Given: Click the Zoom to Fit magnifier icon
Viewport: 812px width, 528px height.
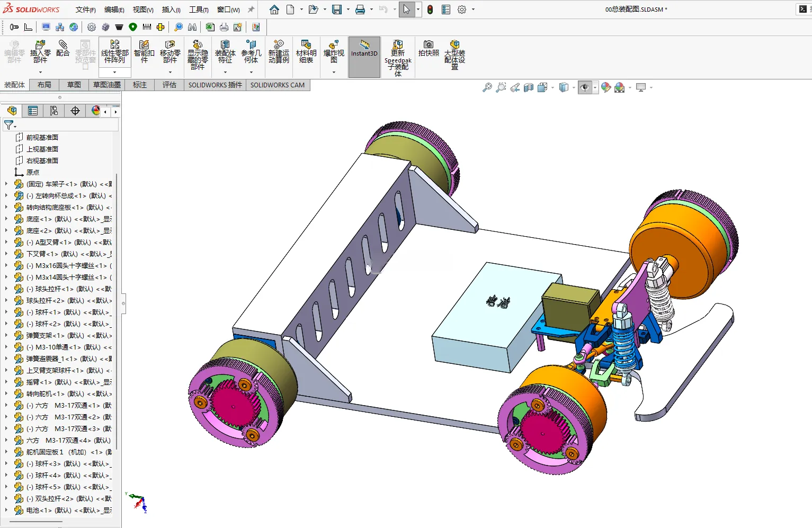Looking at the screenshot, I should pyautogui.click(x=487, y=87).
